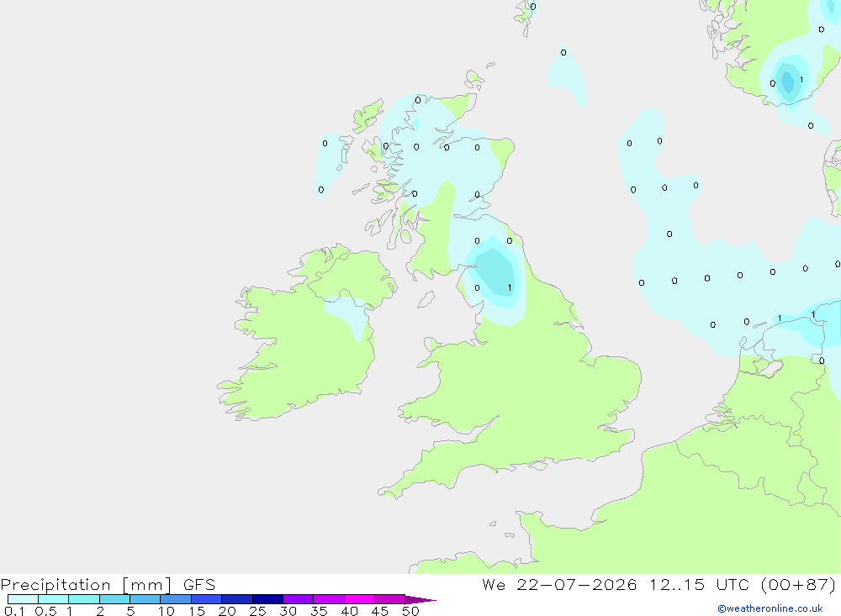Click the 'GFS' model label
This screenshot has height=616, width=841.
(x=199, y=585)
